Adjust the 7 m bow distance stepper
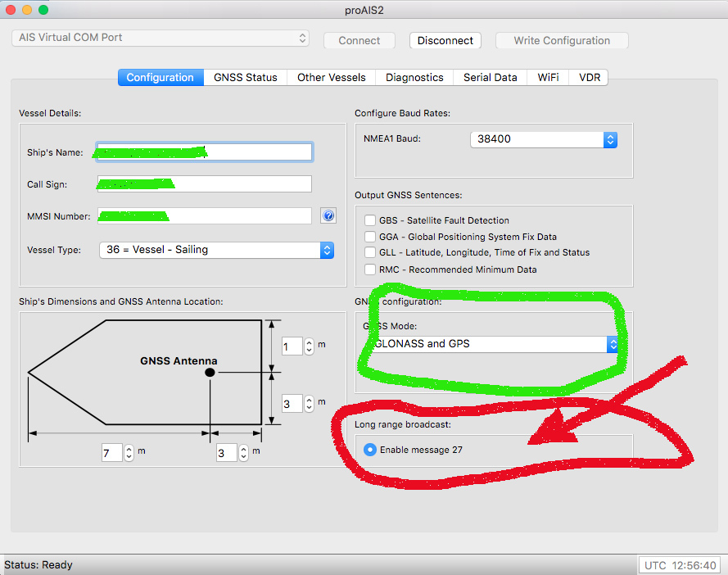The width and height of the screenshot is (728, 575). click(129, 452)
